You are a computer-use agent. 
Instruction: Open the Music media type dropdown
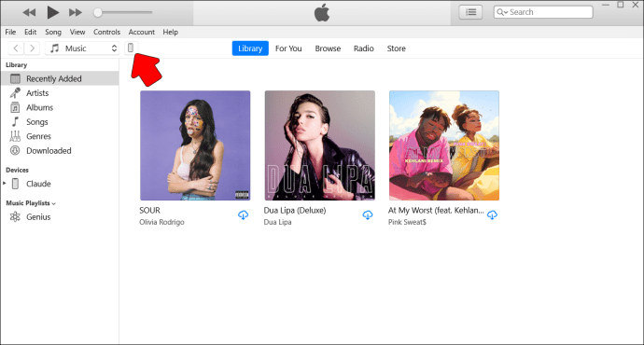click(82, 48)
